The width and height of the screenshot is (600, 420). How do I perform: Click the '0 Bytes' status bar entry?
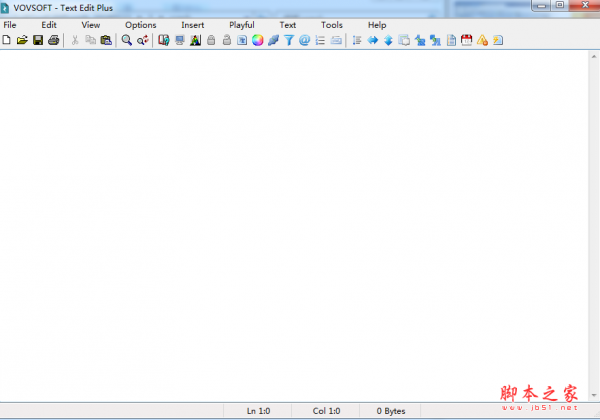[x=391, y=411]
